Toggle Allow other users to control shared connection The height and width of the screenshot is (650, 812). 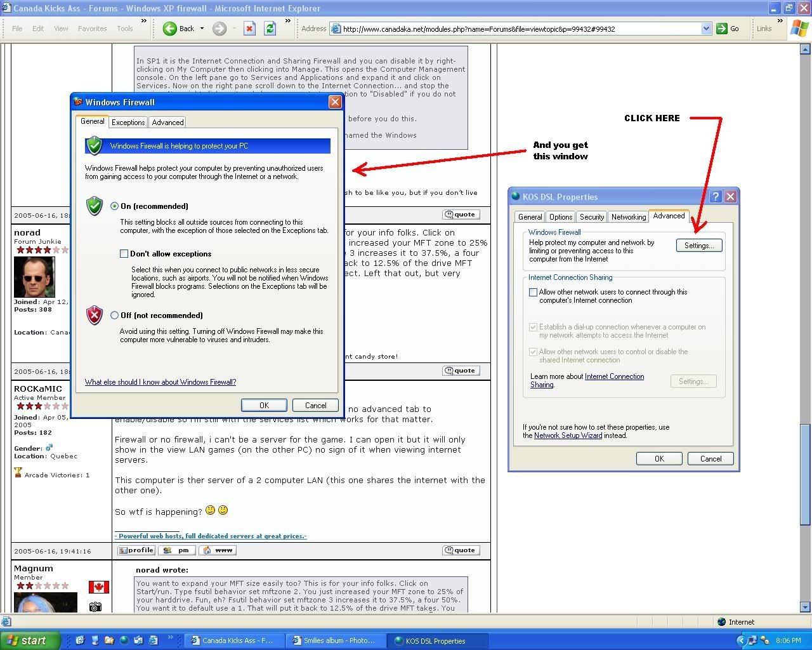click(534, 352)
